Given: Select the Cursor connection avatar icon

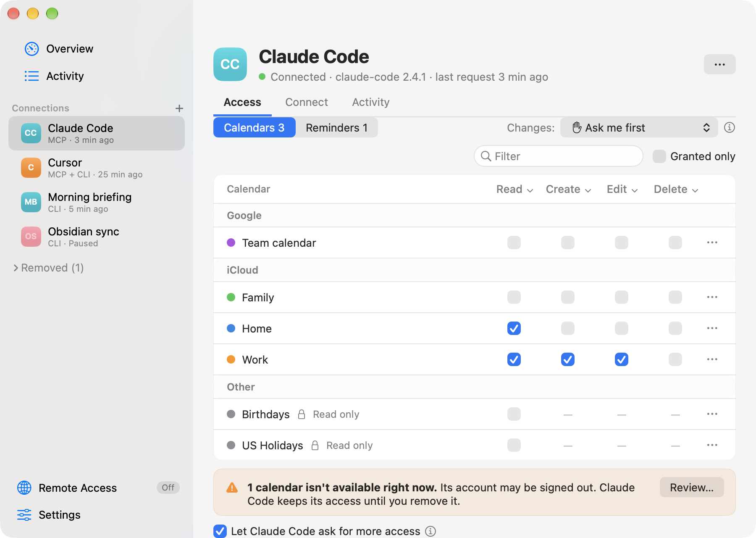Looking at the screenshot, I should [31, 168].
